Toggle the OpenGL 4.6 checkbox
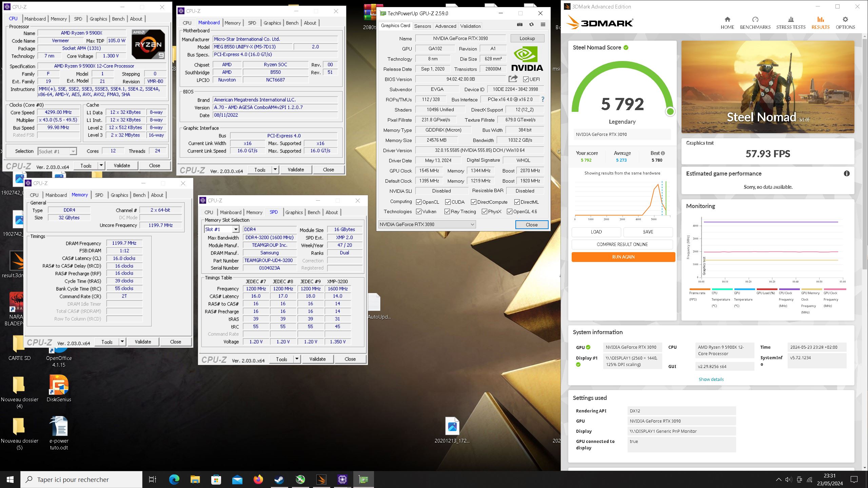 pos(510,211)
